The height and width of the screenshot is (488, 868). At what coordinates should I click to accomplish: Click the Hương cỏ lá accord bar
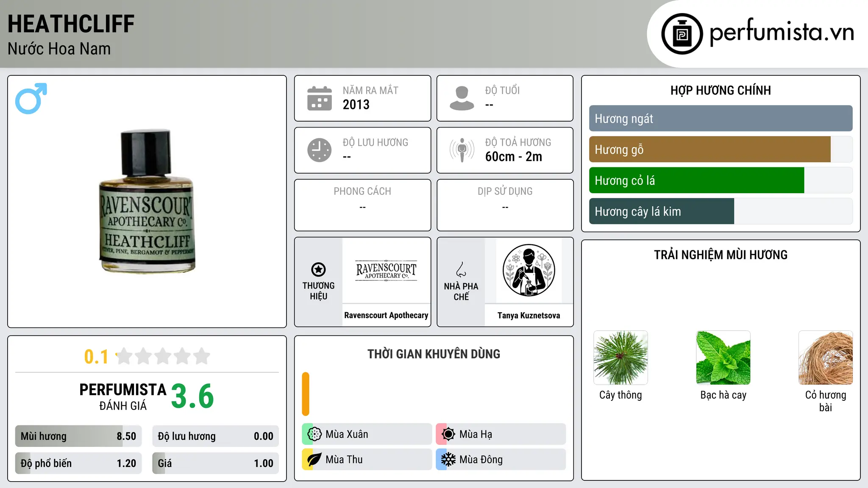tap(721, 180)
